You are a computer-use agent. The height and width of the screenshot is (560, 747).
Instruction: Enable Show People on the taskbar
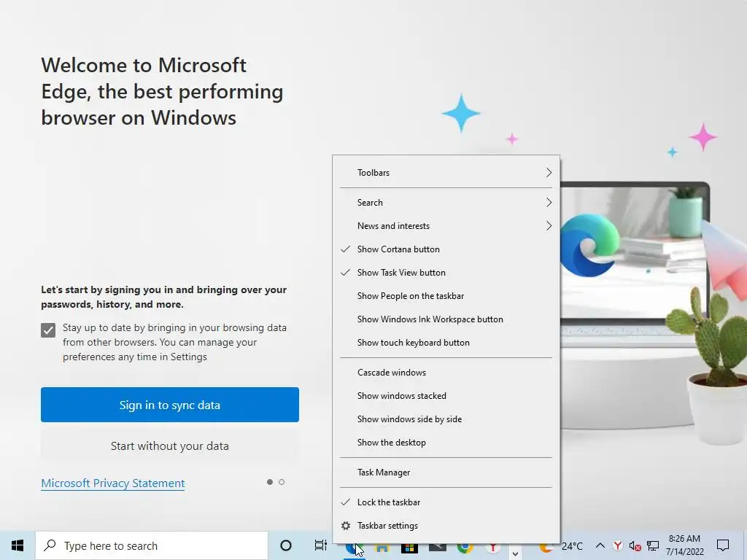[446, 296]
